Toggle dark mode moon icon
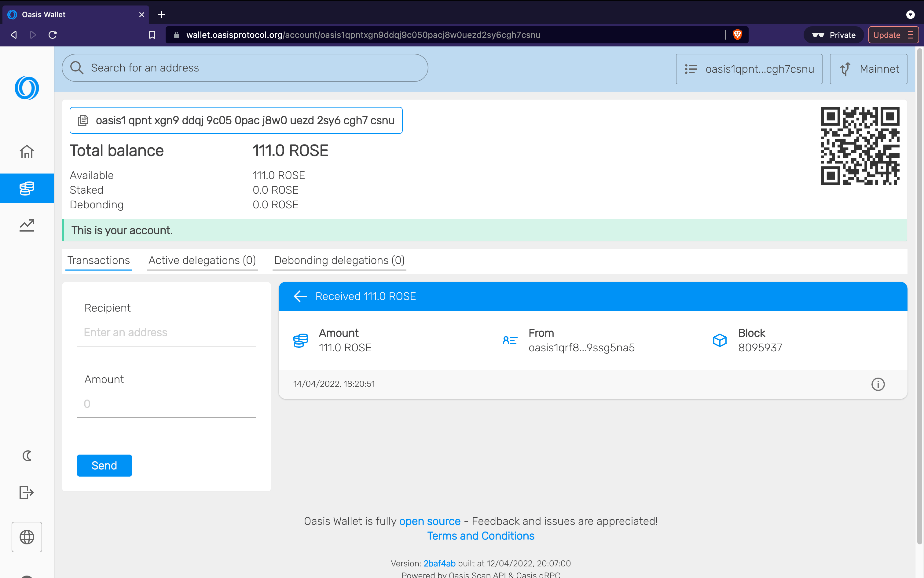 [x=27, y=456]
